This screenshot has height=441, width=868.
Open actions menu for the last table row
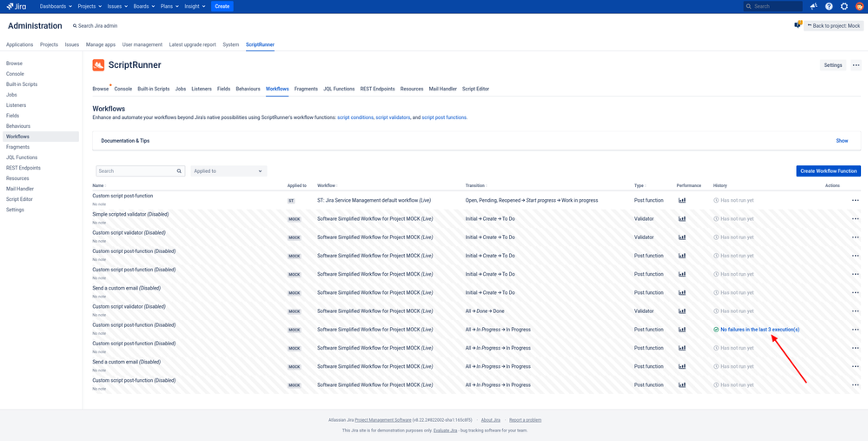pos(855,385)
